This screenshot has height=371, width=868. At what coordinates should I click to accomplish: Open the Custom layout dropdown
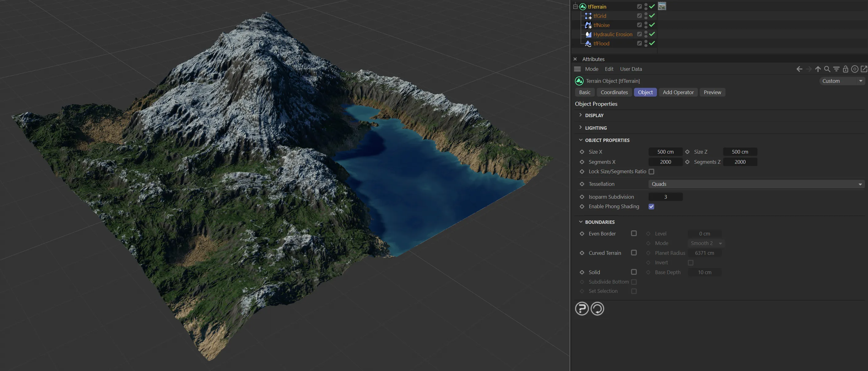[x=842, y=81]
